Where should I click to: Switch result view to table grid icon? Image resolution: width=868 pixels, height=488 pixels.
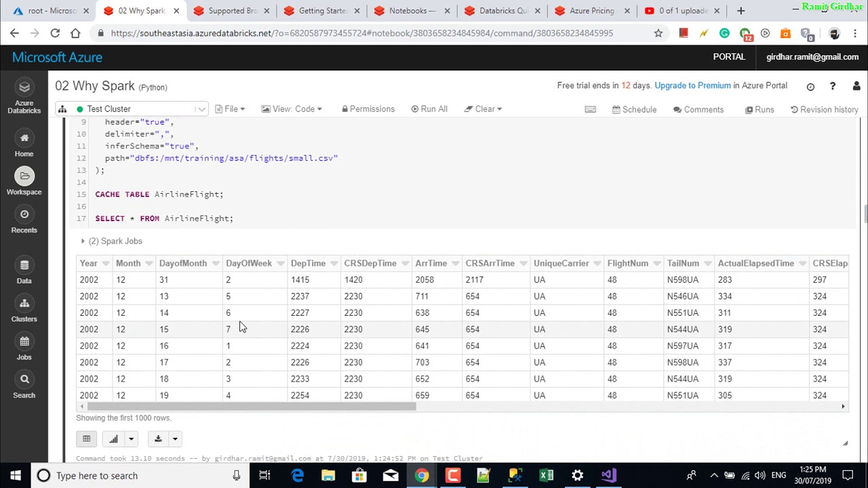pyautogui.click(x=86, y=439)
